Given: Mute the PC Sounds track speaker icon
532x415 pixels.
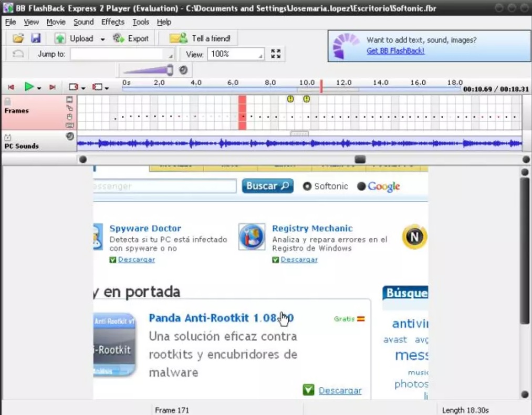Looking at the screenshot, I should coord(70,137).
